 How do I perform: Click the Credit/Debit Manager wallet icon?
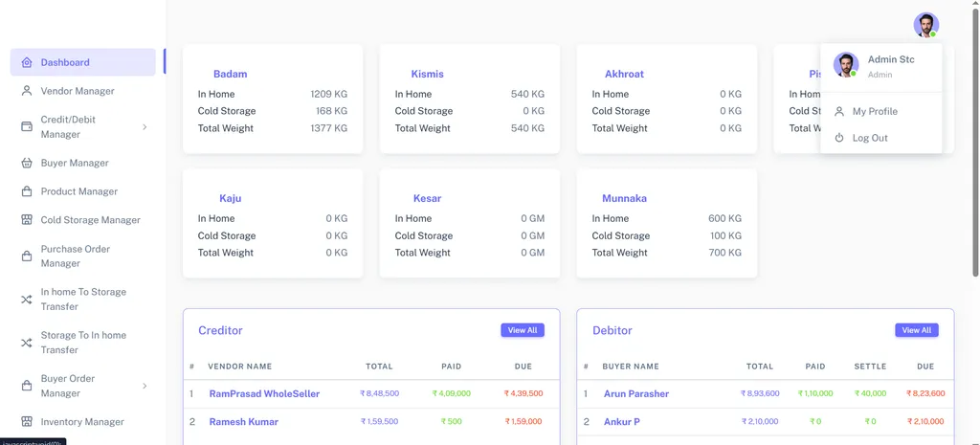(26, 126)
